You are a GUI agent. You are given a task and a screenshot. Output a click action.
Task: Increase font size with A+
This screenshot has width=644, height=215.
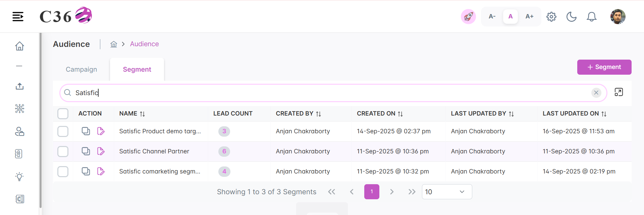[529, 16]
